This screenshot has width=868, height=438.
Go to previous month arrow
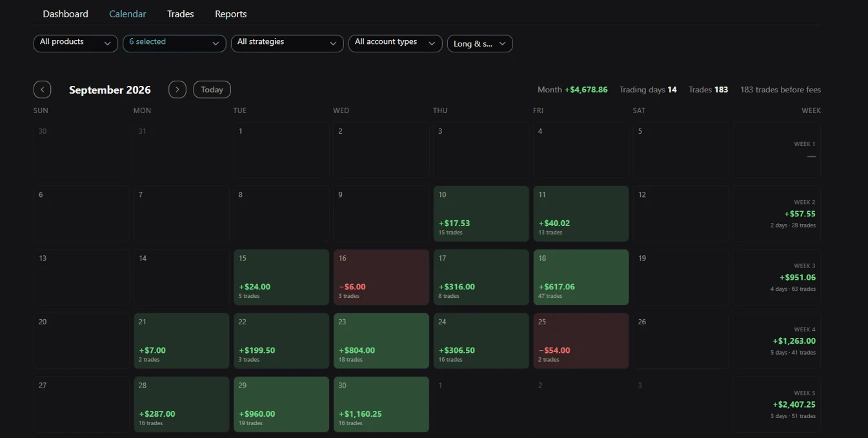(42, 90)
